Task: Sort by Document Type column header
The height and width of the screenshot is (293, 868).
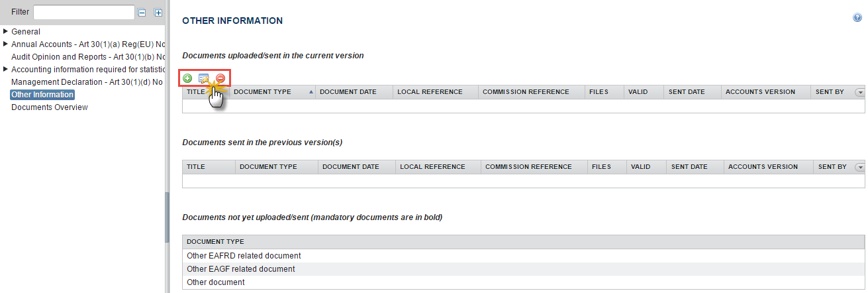Action: pyautogui.click(x=262, y=92)
